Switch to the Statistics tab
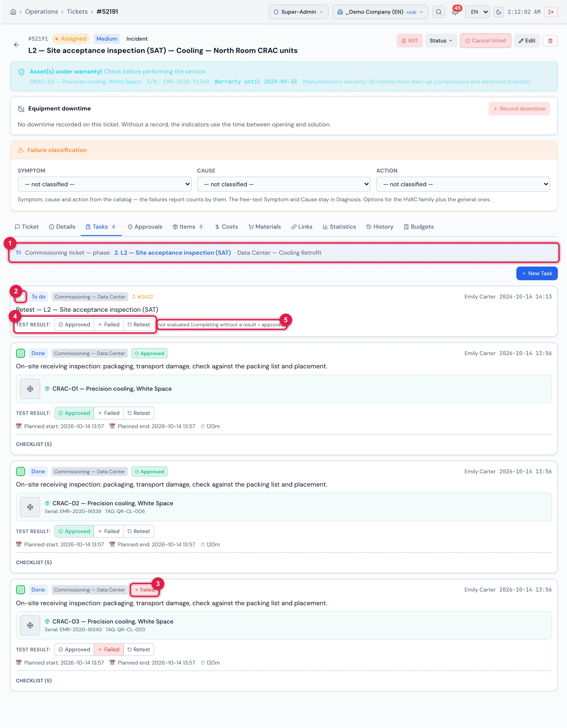Screen dimensions: 567x728 click(x=339, y=227)
